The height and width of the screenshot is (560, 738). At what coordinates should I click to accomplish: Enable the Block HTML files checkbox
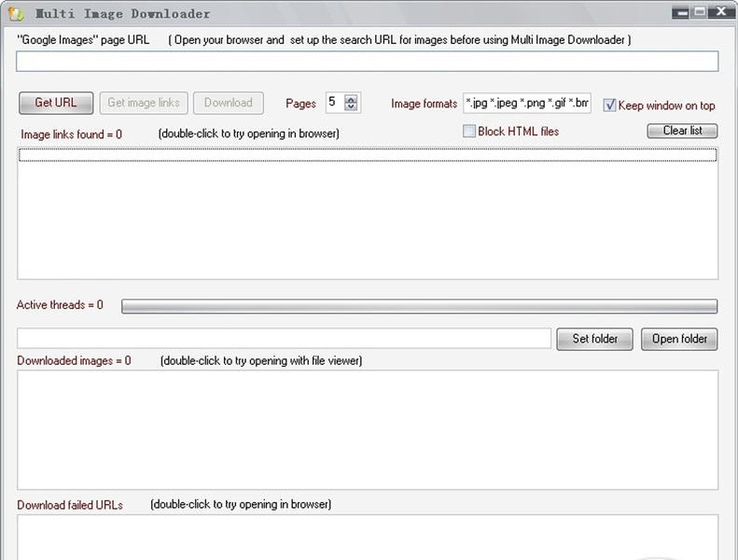pos(469,131)
